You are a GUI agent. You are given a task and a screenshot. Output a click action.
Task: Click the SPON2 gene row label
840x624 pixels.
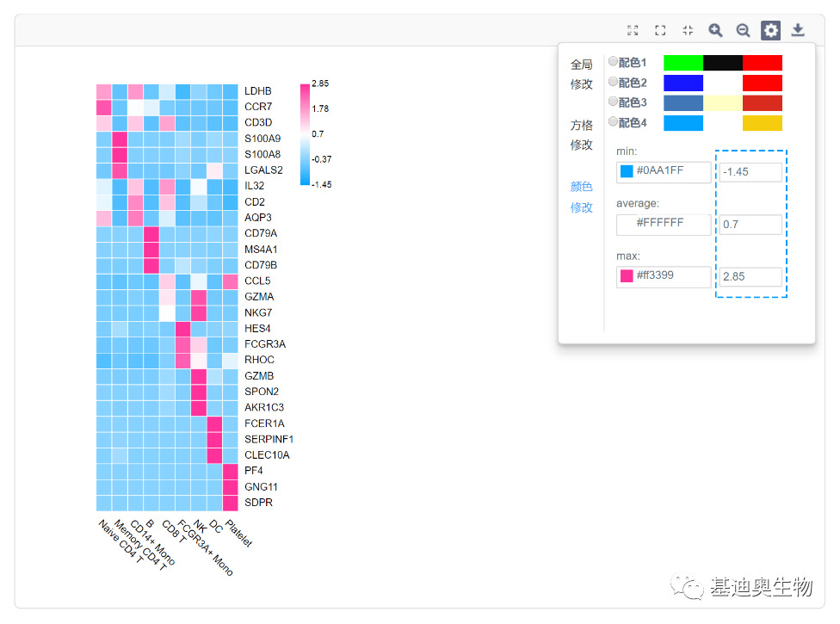(262, 392)
